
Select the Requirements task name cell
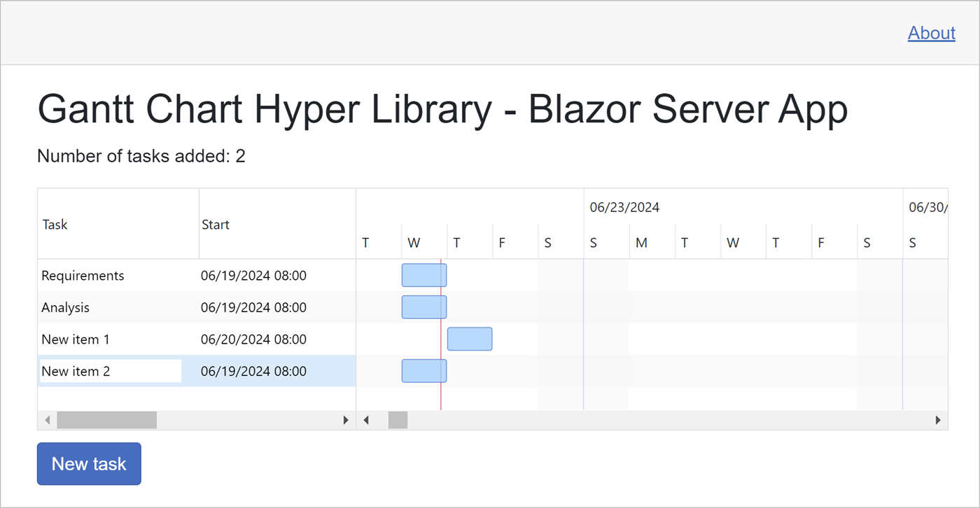click(83, 275)
